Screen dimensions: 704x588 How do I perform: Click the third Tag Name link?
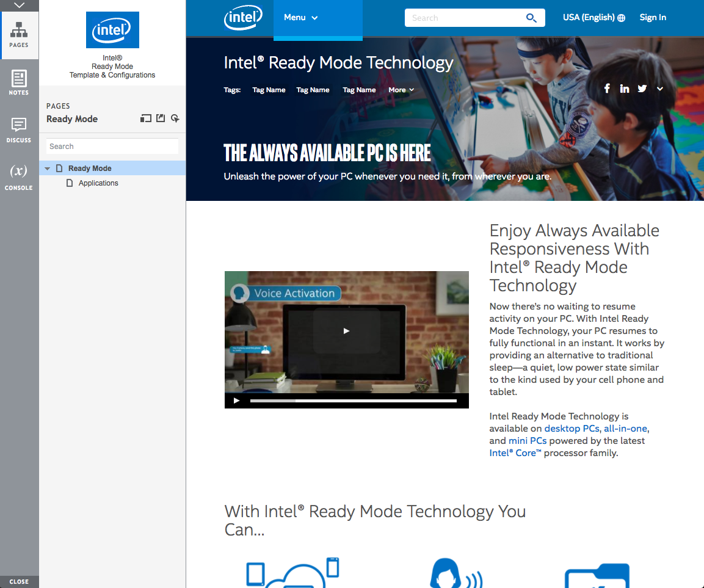(x=359, y=90)
